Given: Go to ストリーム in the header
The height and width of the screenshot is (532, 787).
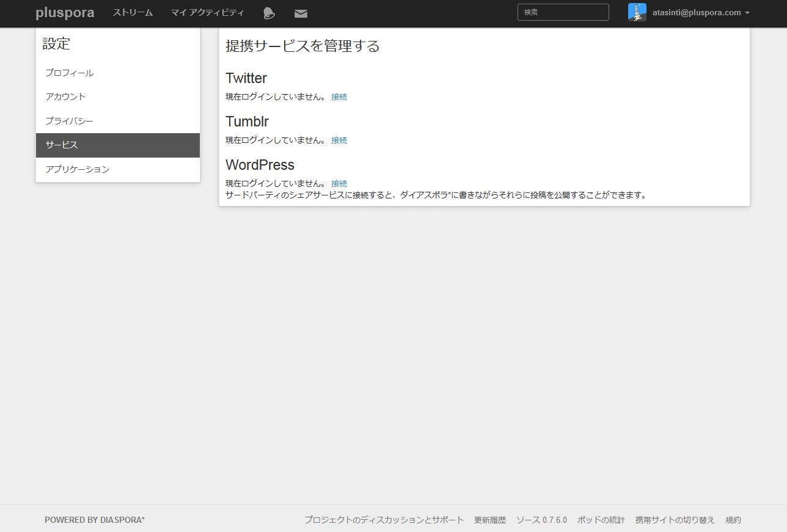Looking at the screenshot, I should click(133, 13).
